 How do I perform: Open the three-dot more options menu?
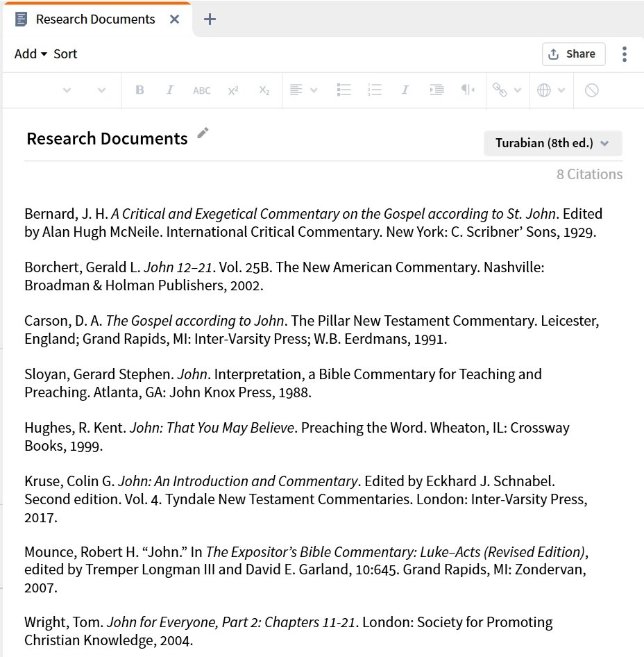point(625,54)
